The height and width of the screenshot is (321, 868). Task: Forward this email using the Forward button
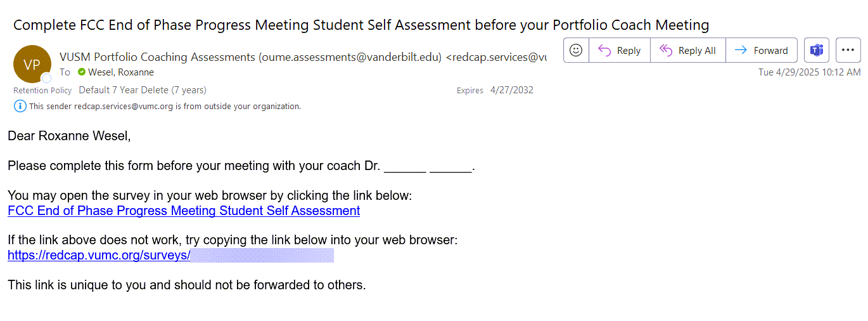(x=762, y=50)
